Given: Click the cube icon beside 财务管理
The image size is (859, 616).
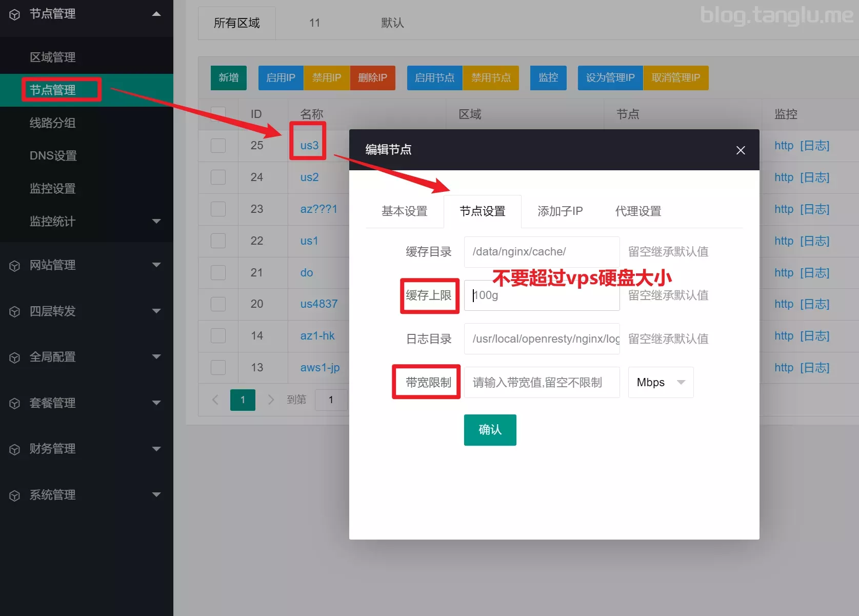Looking at the screenshot, I should (14, 449).
